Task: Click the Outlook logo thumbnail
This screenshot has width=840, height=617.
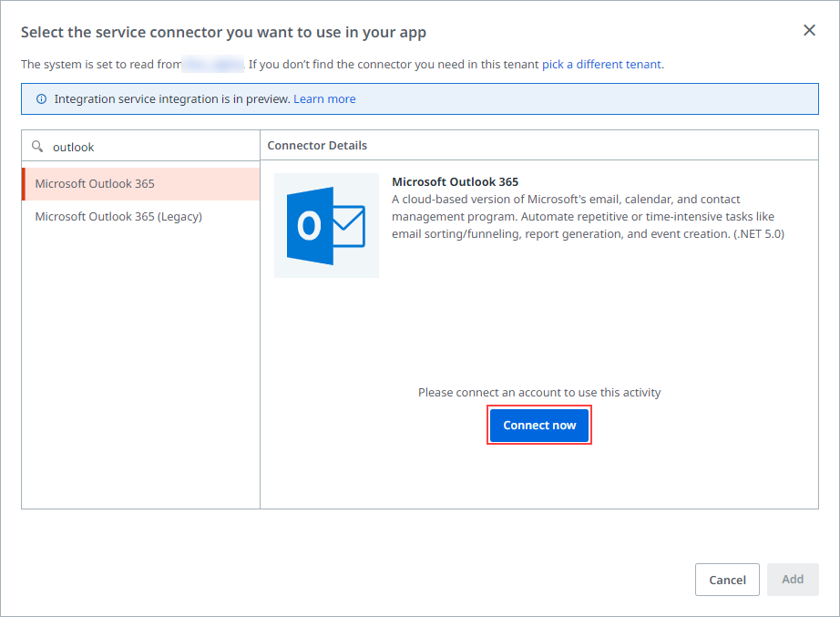Action: click(326, 226)
